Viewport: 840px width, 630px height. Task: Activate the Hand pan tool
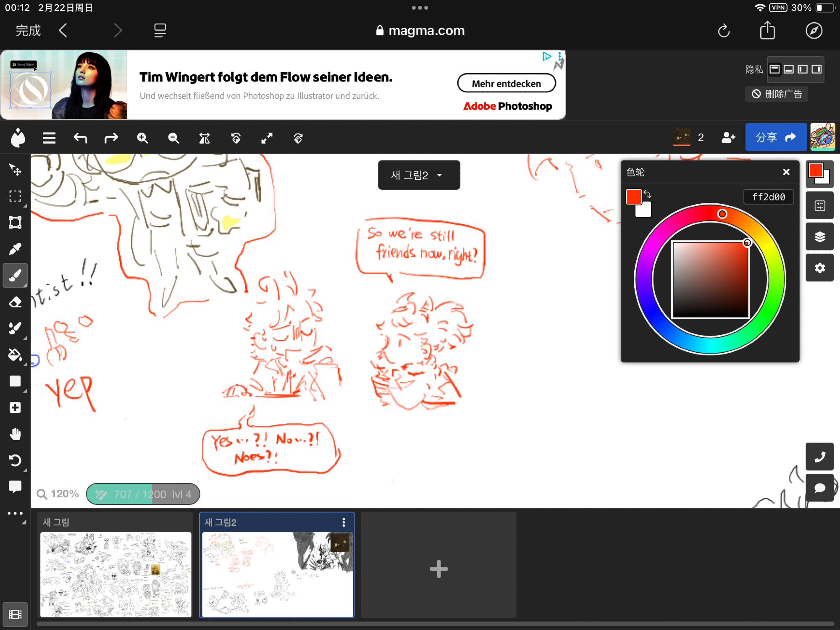point(15,434)
